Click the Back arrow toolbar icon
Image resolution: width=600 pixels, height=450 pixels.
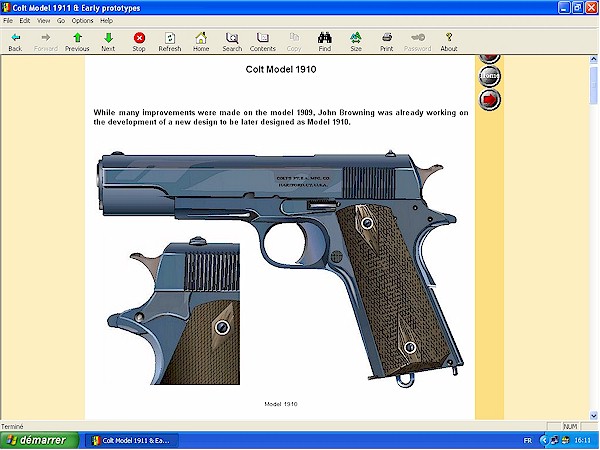pyautogui.click(x=15, y=38)
